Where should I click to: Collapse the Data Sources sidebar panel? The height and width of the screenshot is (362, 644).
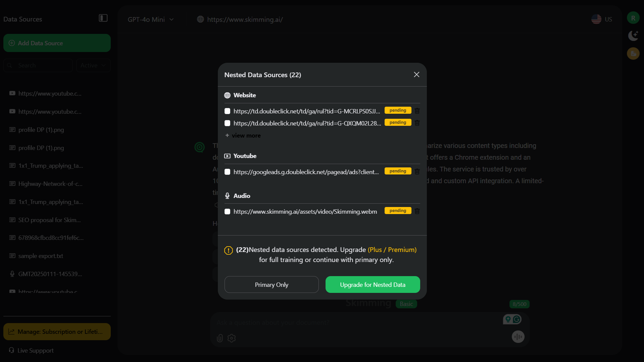(x=103, y=18)
